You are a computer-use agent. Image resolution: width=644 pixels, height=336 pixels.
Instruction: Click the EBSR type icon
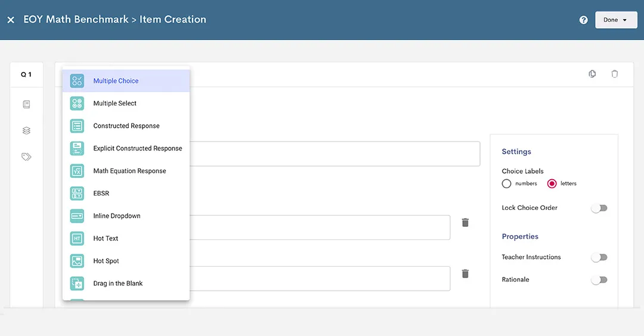[x=77, y=193]
